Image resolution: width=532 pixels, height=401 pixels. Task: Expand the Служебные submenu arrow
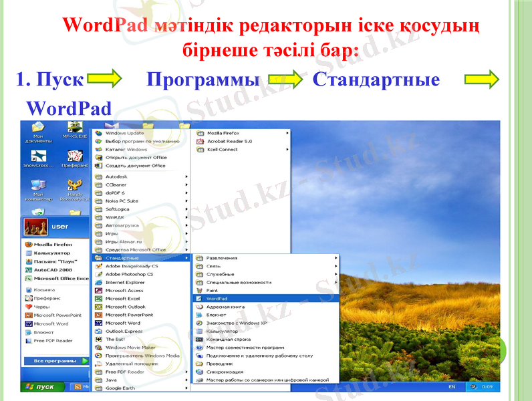(336, 274)
